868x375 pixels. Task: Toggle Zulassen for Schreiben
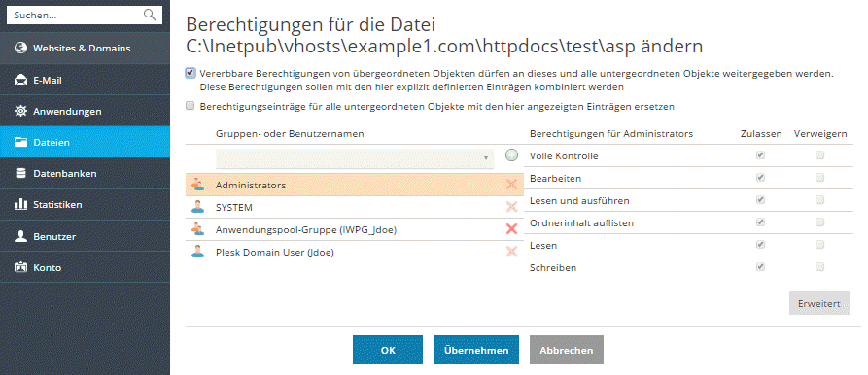(x=761, y=266)
